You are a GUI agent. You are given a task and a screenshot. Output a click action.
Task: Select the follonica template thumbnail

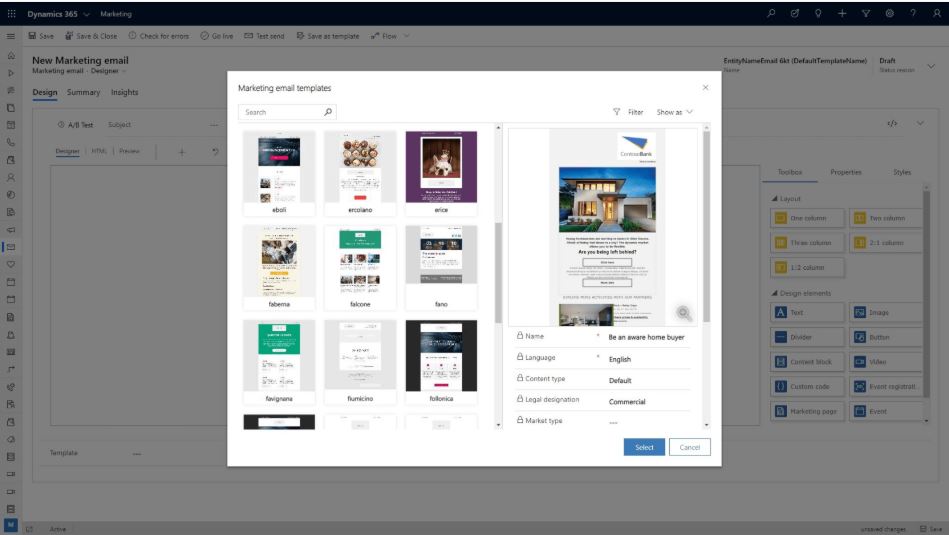(441, 361)
